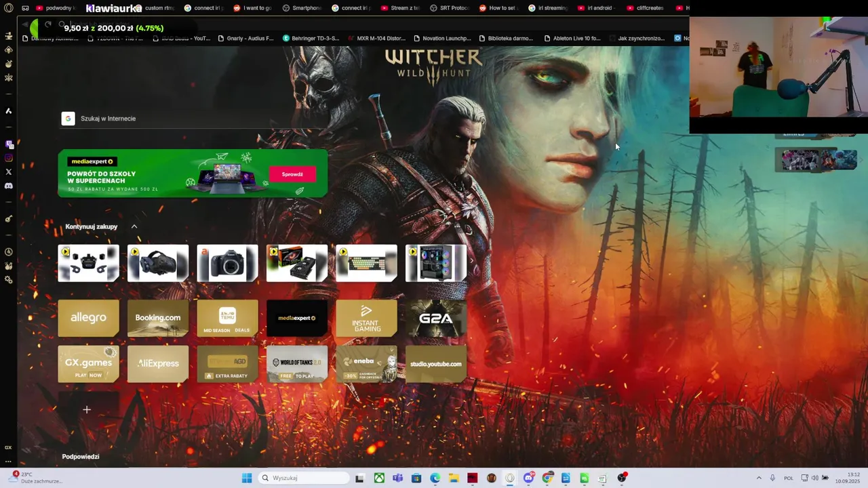Open the AliExpress speed dial tile
The width and height of the screenshot is (868, 488).
pyautogui.click(x=158, y=364)
